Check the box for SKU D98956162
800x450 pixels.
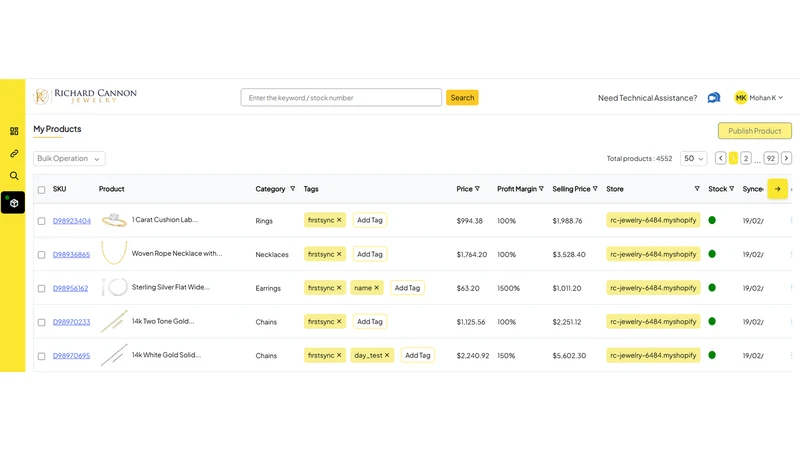click(41, 288)
